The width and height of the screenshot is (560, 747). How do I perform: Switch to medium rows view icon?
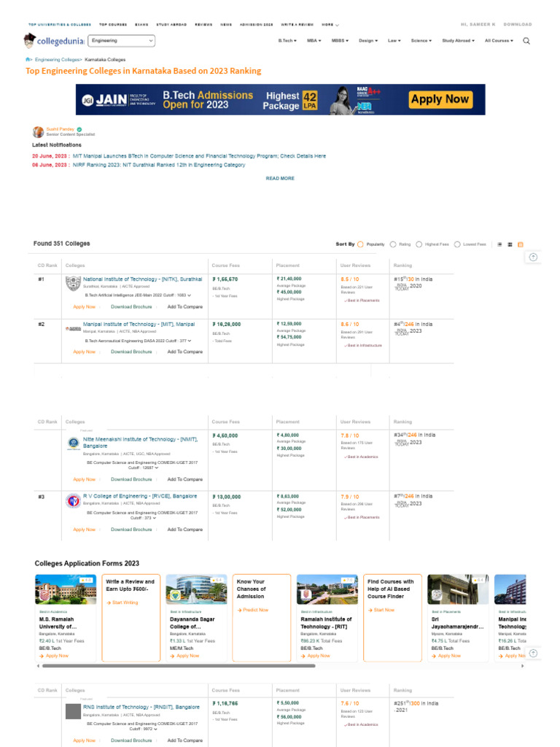point(510,244)
